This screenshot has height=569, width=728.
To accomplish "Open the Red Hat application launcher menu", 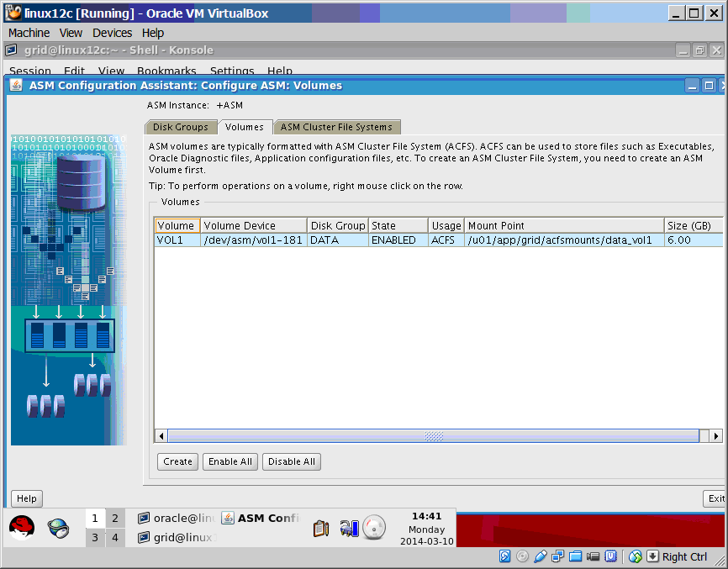I will coord(22,528).
